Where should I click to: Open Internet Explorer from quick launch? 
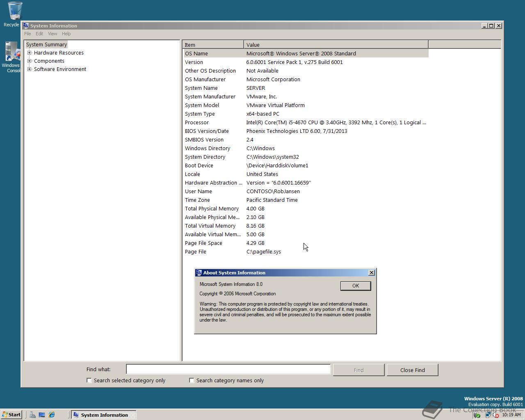(x=52, y=415)
